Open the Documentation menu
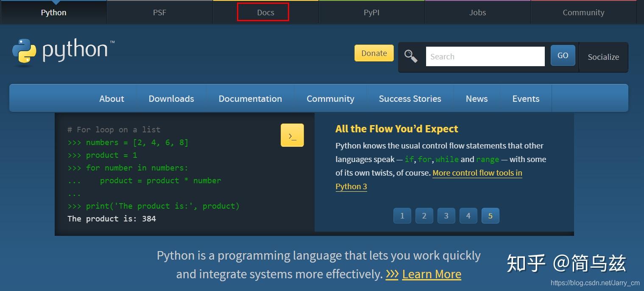 pyautogui.click(x=250, y=98)
